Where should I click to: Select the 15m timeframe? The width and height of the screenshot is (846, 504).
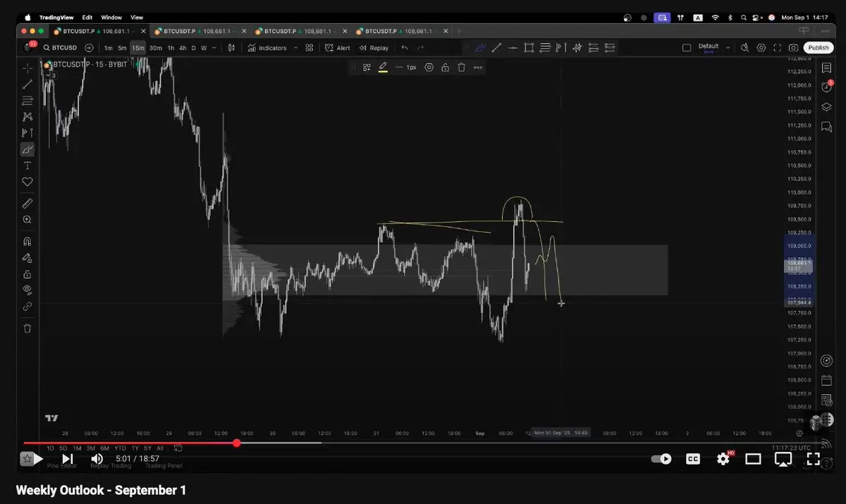pos(137,48)
